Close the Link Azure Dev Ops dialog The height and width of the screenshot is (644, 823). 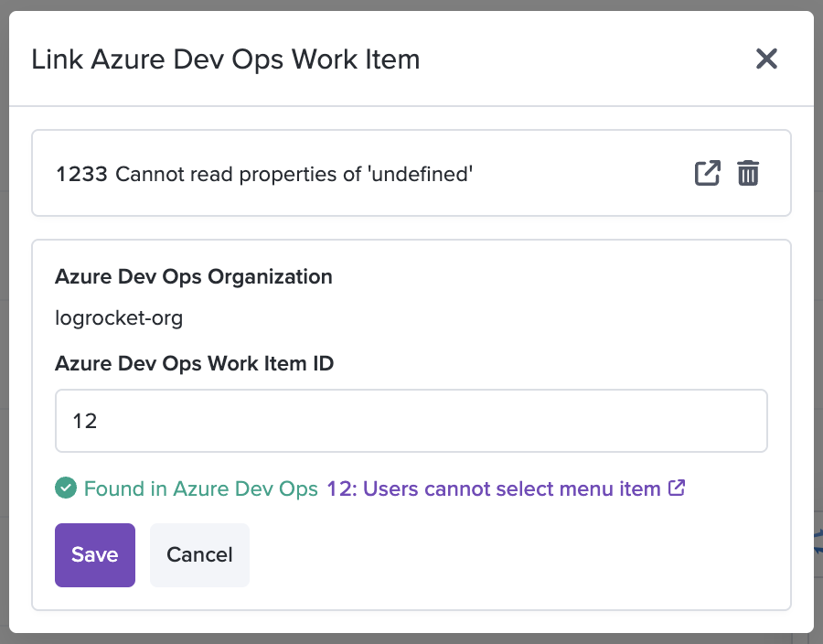[766, 59]
